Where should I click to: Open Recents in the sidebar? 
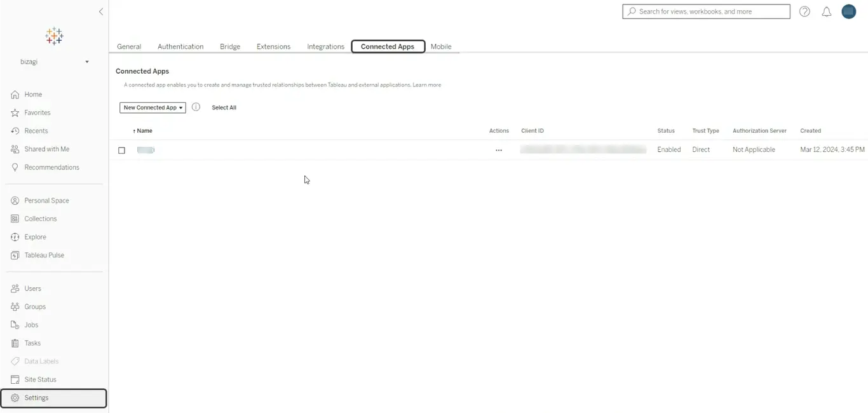[36, 131]
